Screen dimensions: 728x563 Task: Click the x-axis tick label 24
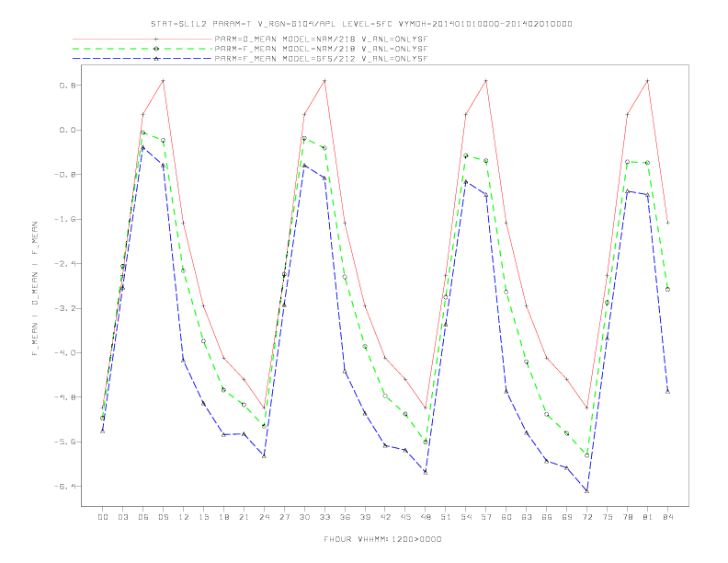(x=264, y=517)
